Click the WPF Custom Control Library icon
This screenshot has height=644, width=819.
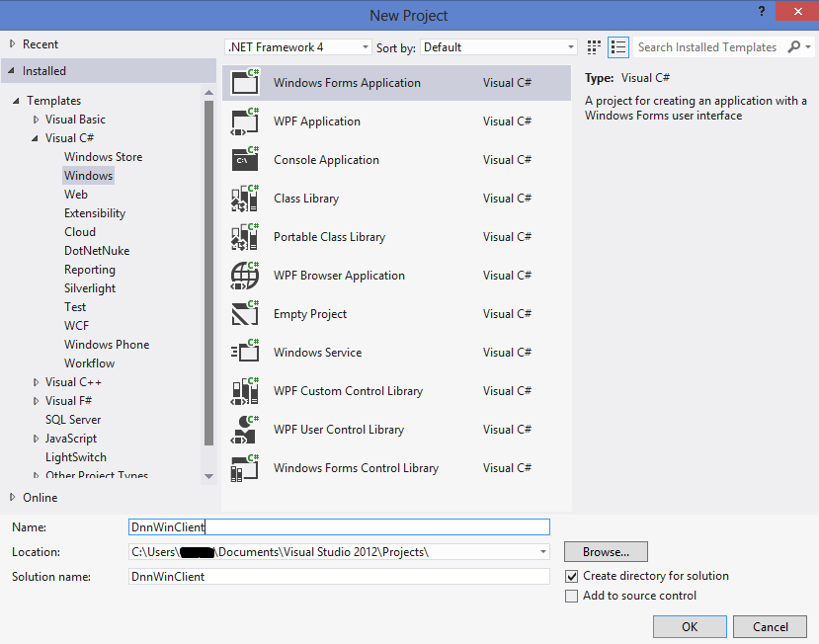point(245,391)
